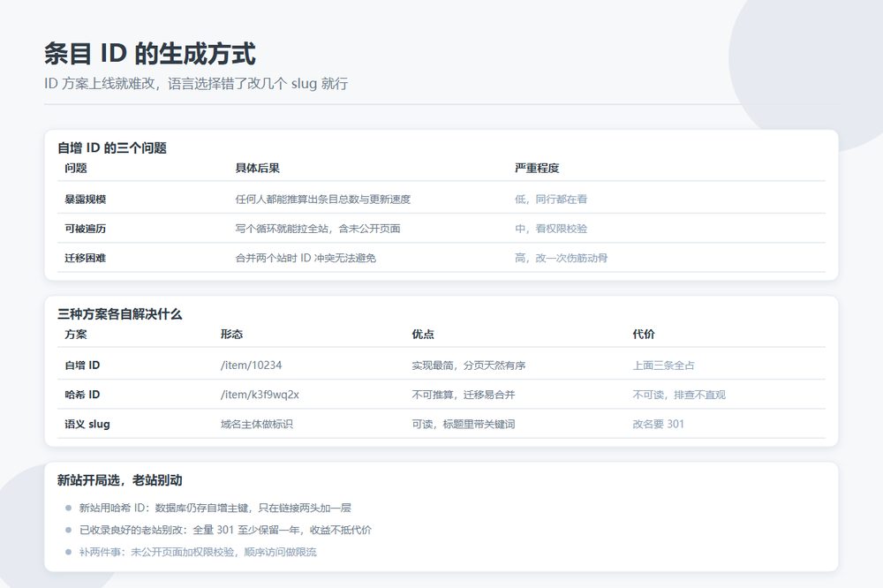Click the example path '/item/k3f9wq2x'

coord(260,395)
